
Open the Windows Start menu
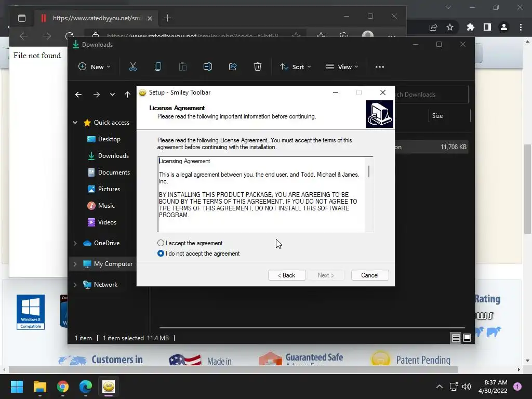17,387
